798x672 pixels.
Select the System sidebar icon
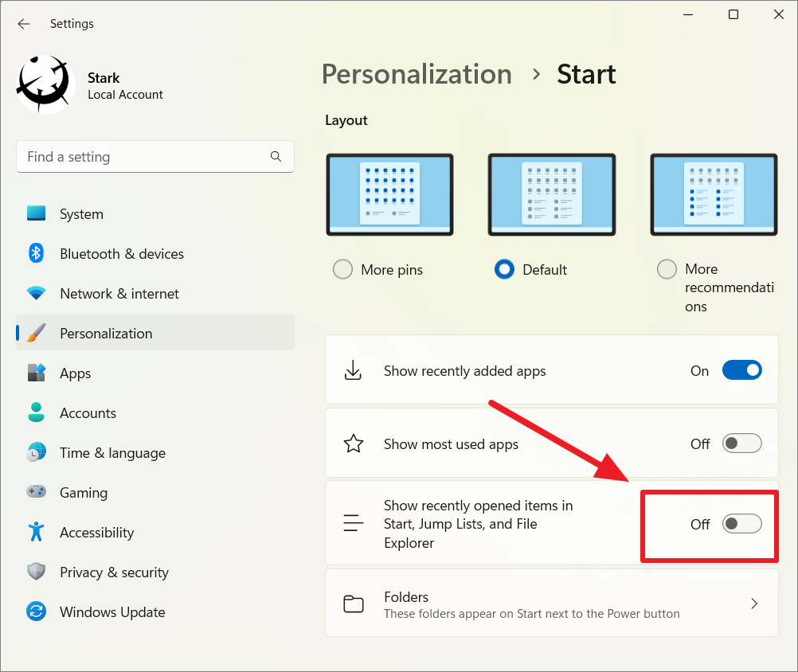tap(36, 213)
